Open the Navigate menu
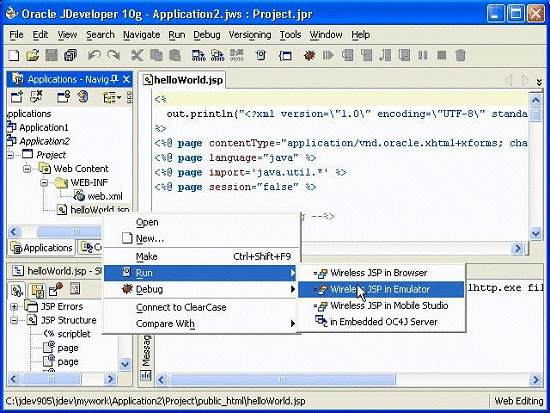Image resolution: width=550 pixels, height=413 pixels. (141, 35)
